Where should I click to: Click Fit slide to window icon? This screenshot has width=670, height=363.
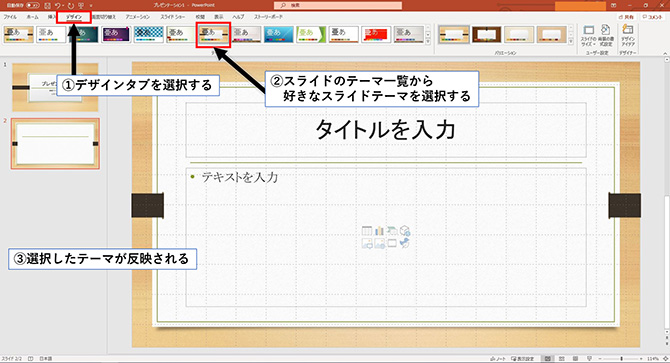point(665,359)
